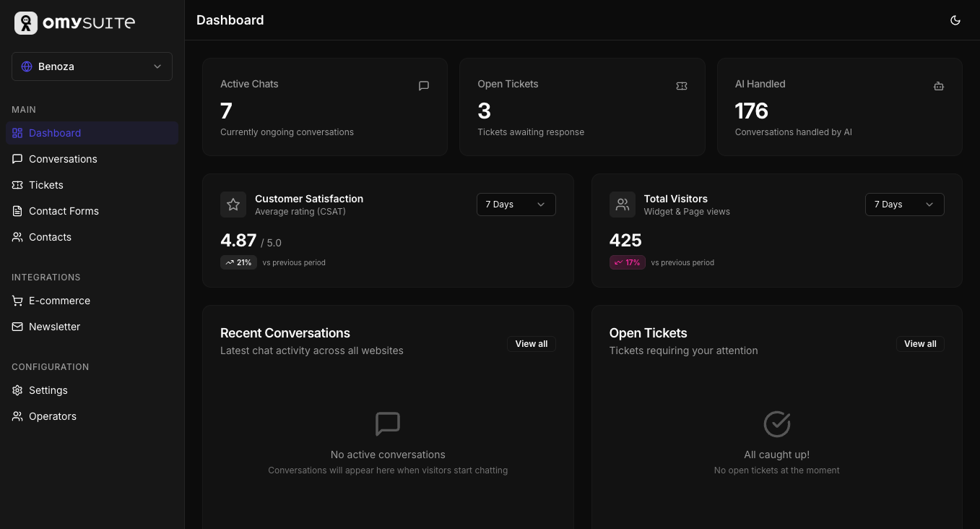Click the Customer Satisfaction star icon

pos(233,205)
